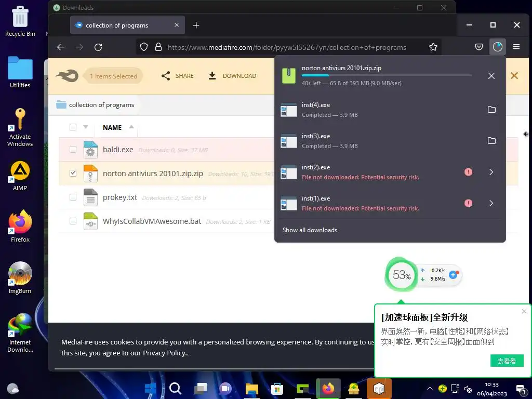The height and width of the screenshot is (399, 532).
Task: Open Firefox hamburger menu
Action: (516, 47)
